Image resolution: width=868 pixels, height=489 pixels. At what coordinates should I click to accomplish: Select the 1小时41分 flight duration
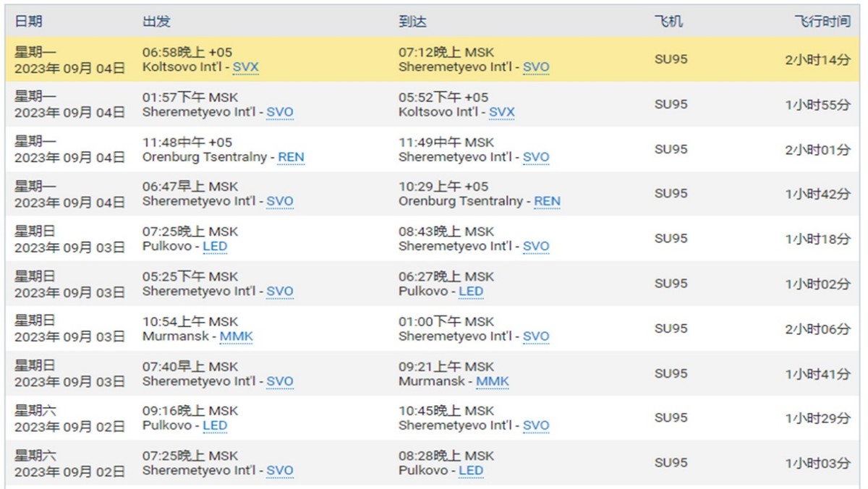(818, 374)
